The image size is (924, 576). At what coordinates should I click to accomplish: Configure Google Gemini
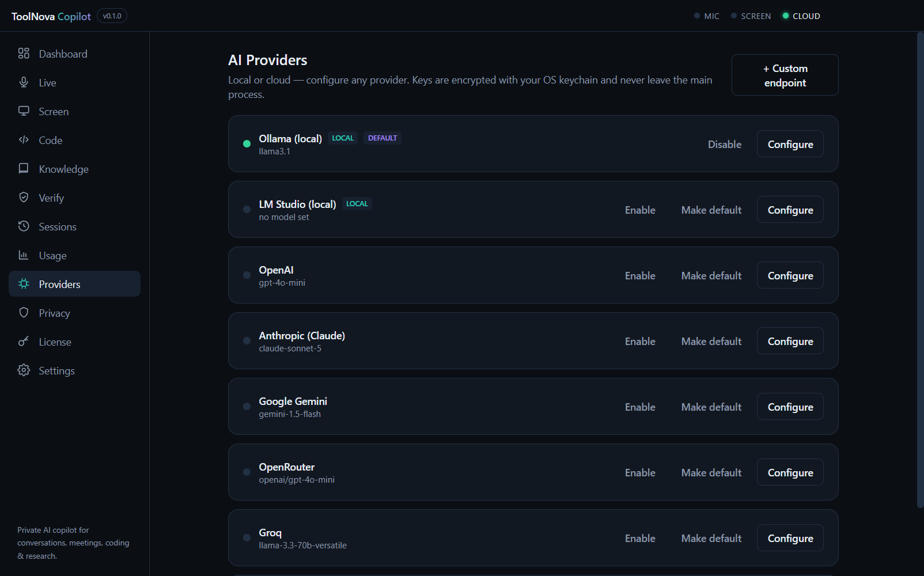coord(790,407)
